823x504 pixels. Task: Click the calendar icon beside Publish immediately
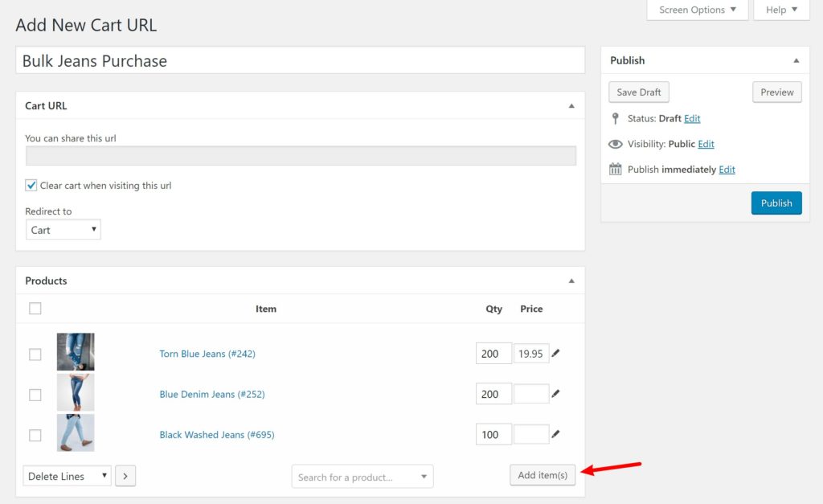tap(616, 169)
